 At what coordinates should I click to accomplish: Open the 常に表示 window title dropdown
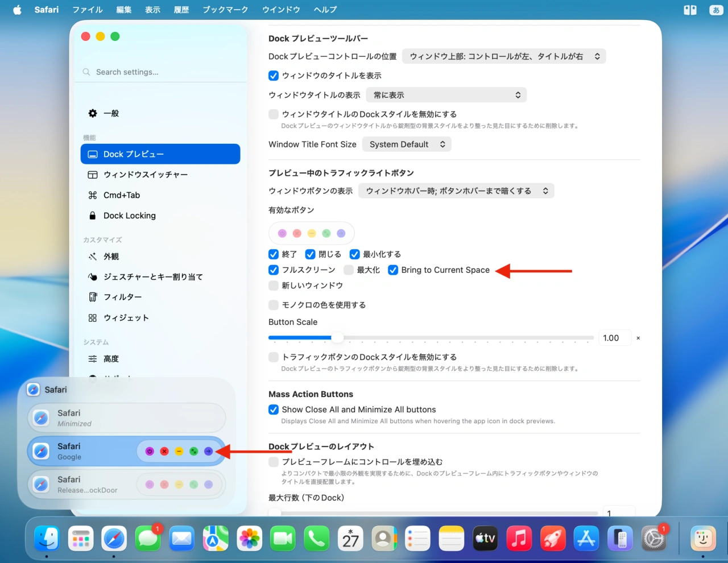[446, 95]
